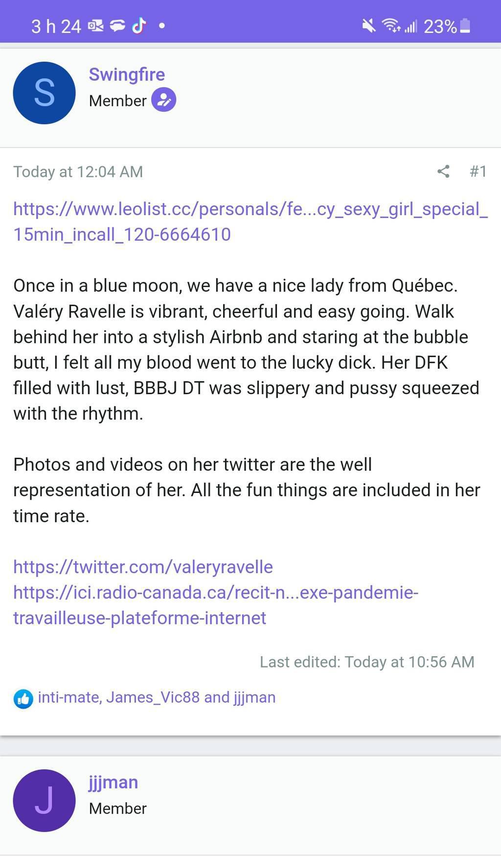Open the jjjman username in second post
The width and height of the screenshot is (501, 868).
coord(114,782)
